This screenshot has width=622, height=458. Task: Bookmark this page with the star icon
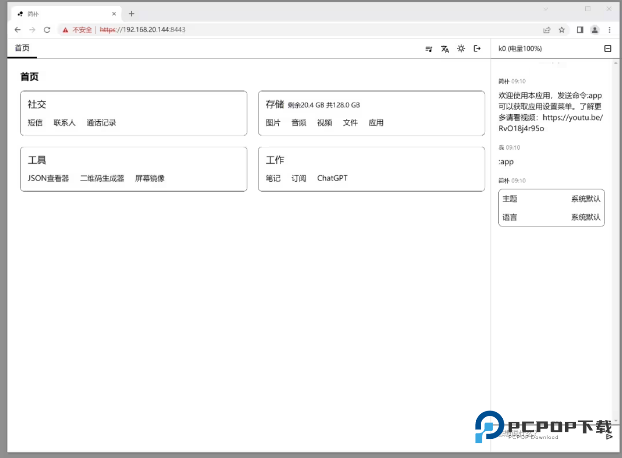561,30
